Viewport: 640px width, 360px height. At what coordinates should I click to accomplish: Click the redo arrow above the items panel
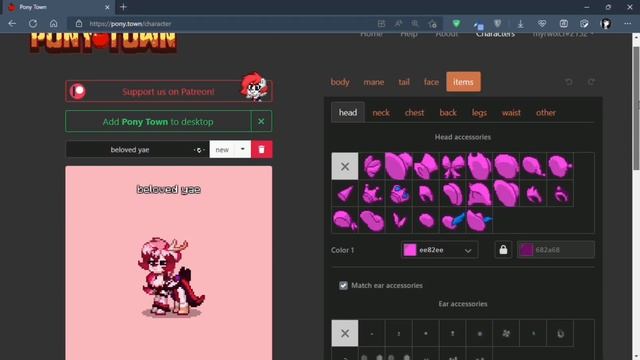[591, 82]
